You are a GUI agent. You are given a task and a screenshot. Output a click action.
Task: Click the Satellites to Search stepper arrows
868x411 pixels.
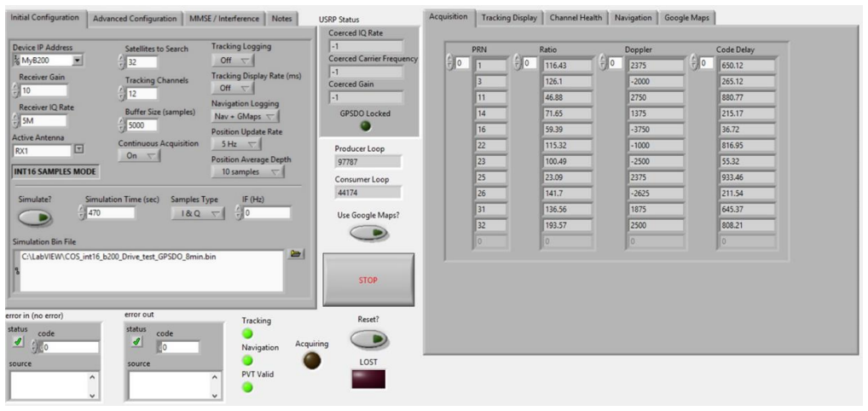tap(122, 62)
